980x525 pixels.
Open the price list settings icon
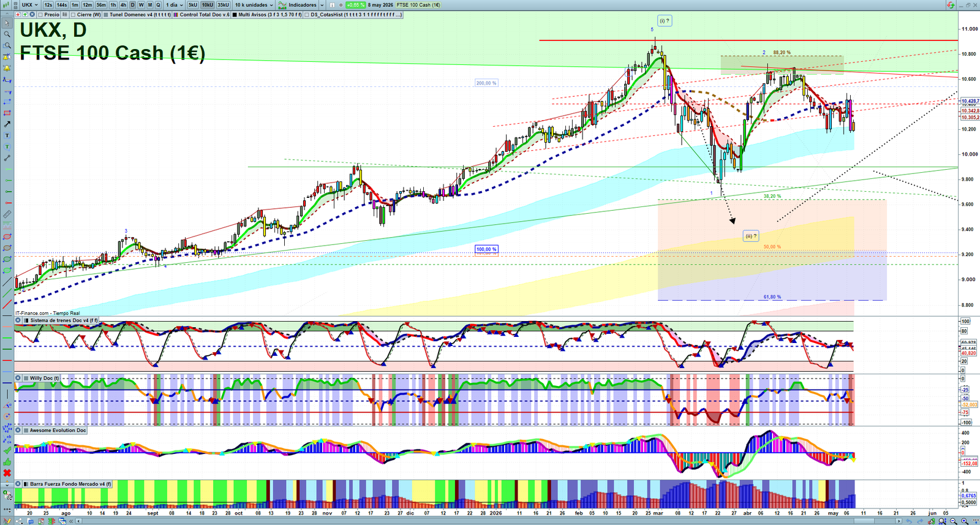point(64,14)
